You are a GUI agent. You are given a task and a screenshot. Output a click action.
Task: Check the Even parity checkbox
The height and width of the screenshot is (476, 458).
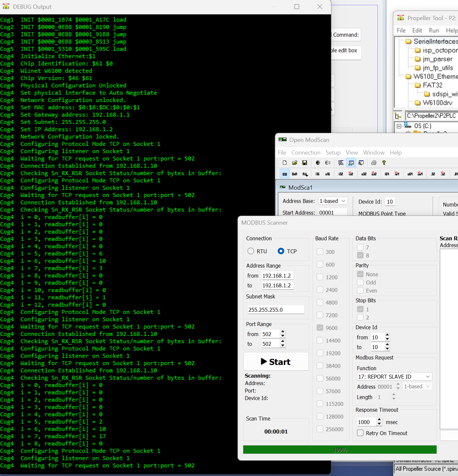(360, 290)
